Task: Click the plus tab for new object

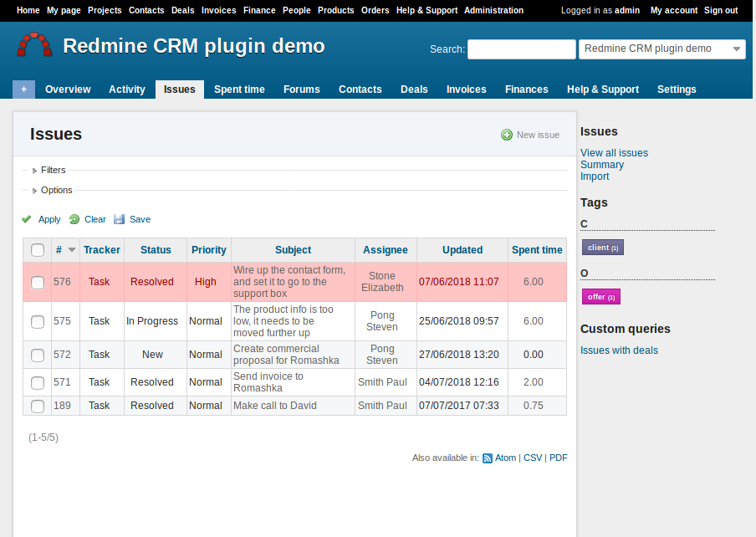Action: pyautogui.click(x=23, y=89)
